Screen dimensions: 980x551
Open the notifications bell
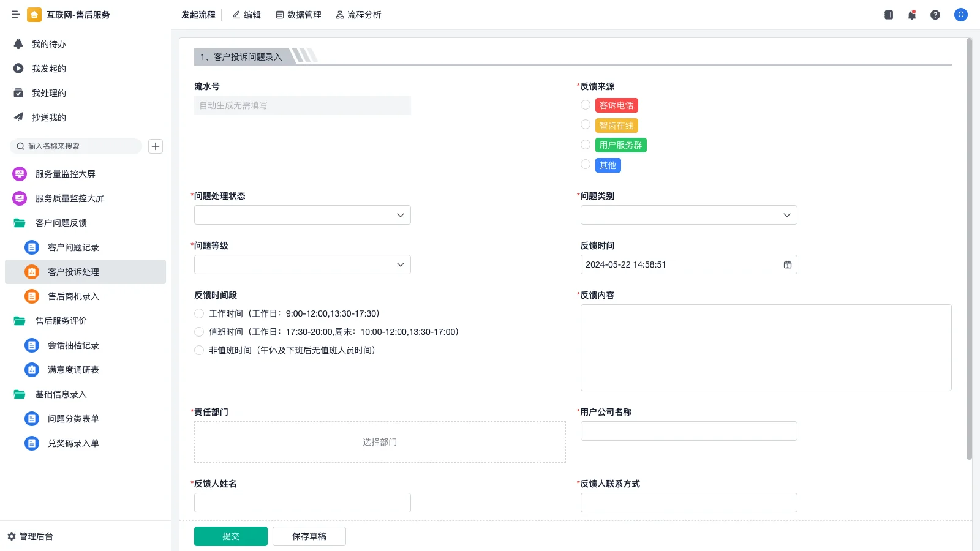click(912, 15)
